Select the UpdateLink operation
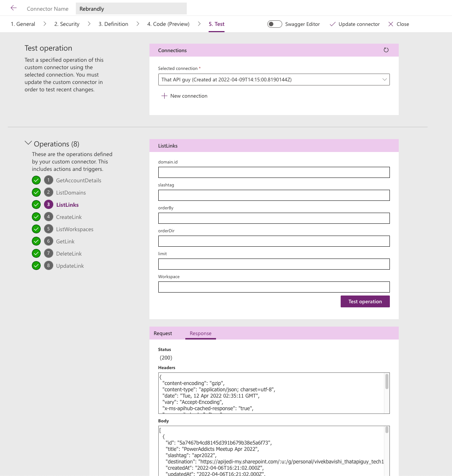This screenshot has height=476, width=452. pos(70,266)
